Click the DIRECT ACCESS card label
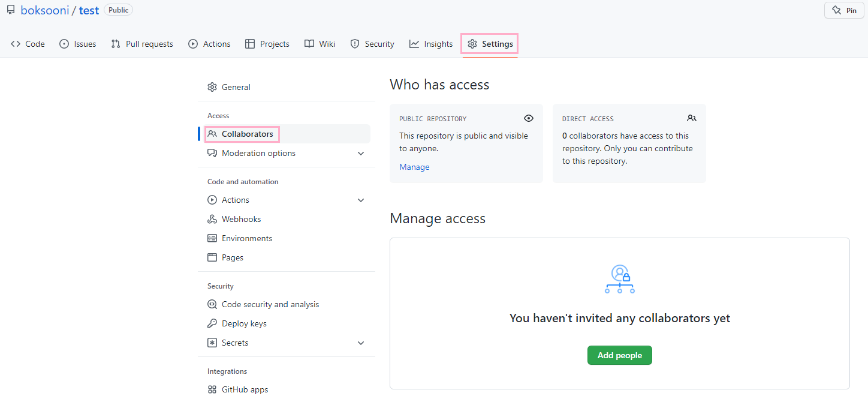 (588, 119)
